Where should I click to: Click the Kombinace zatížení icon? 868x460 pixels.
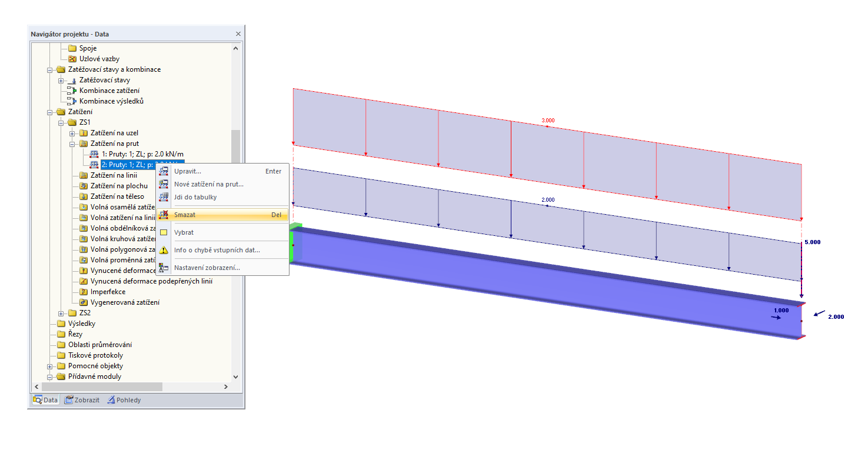click(72, 91)
